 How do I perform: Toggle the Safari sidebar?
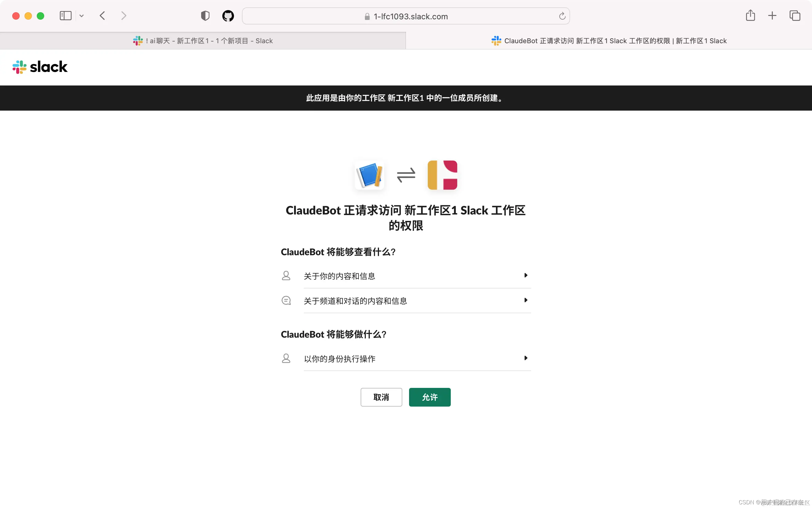coord(66,16)
